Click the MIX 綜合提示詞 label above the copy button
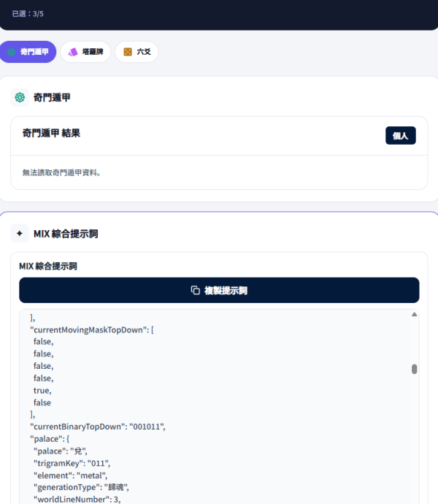Image resolution: width=438 pixels, height=504 pixels. pos(48,266)
